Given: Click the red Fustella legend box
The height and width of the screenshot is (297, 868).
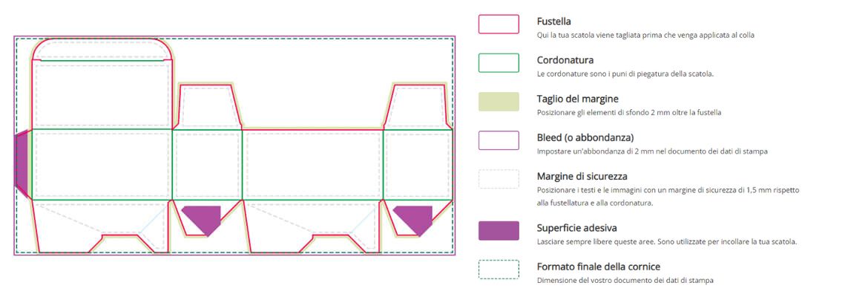Looking at the screenshot, I should tap(499, 25).
